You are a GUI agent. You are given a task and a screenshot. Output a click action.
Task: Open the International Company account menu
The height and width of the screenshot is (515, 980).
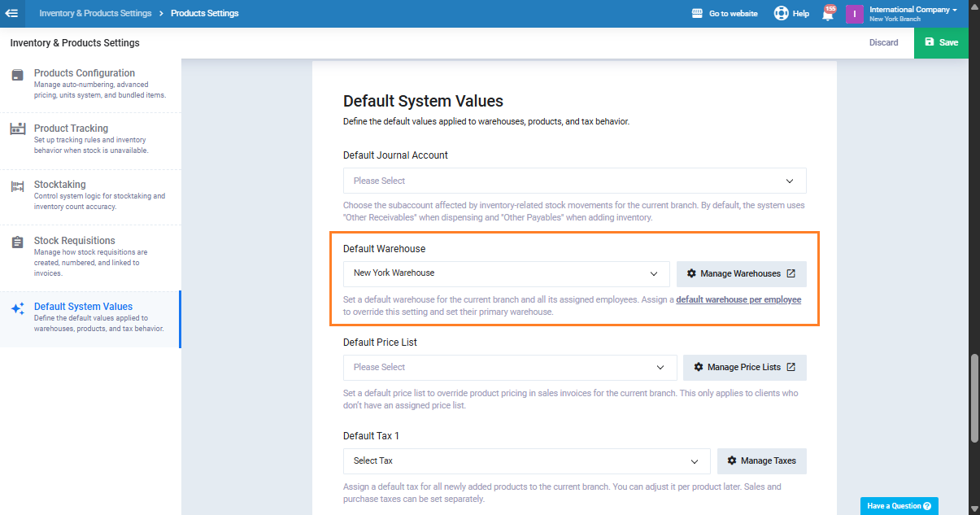point(912,13)
